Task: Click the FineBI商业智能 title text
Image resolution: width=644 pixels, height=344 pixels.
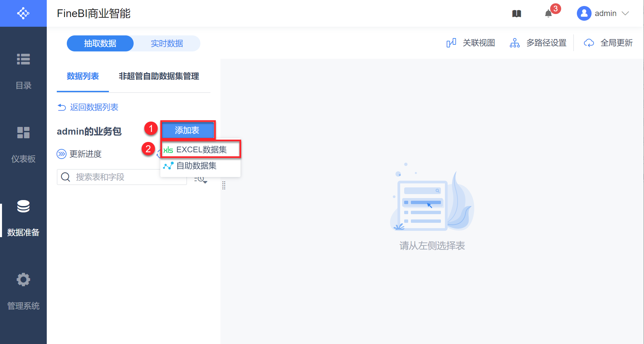Action: tap(94, 13)
